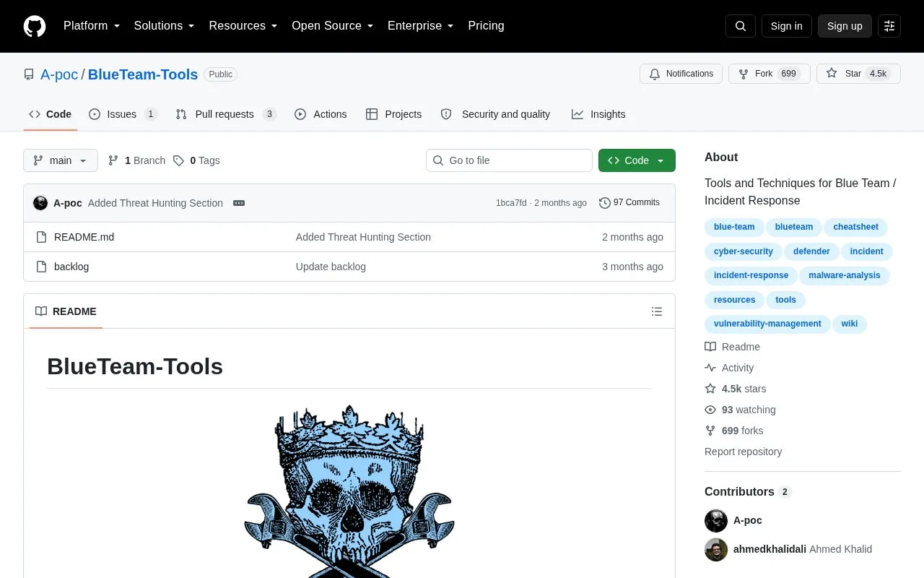Open A-poc contributor avatar
This screenshot has height=578, width=924.
coord(716,520)
